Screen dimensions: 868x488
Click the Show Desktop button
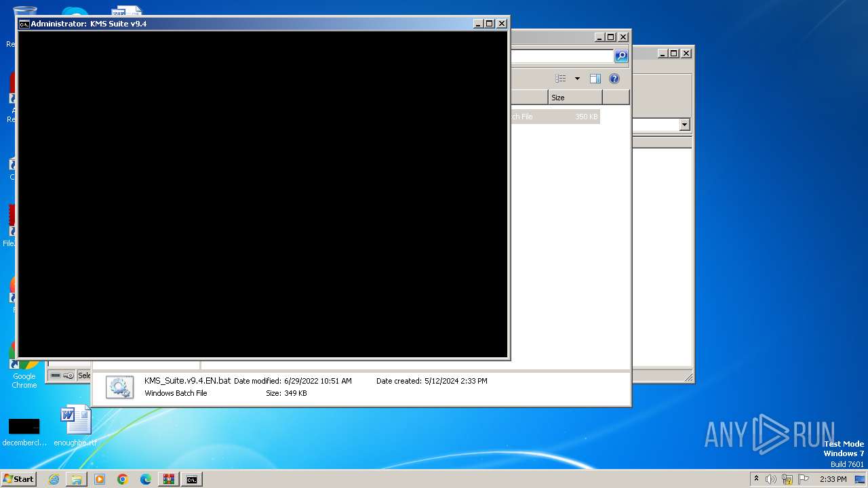point(861,479)
